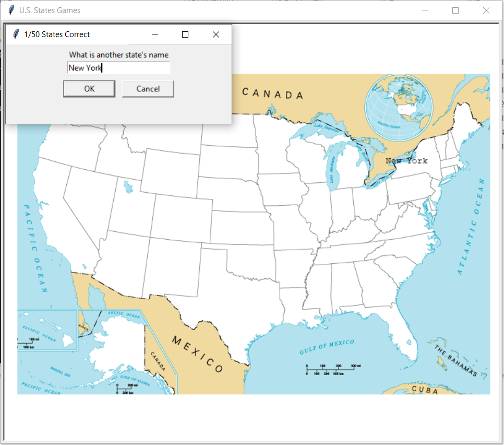This screenshot has width=504, height=445.
Task: Click inside the state name text field
Action: click(118, 67)
